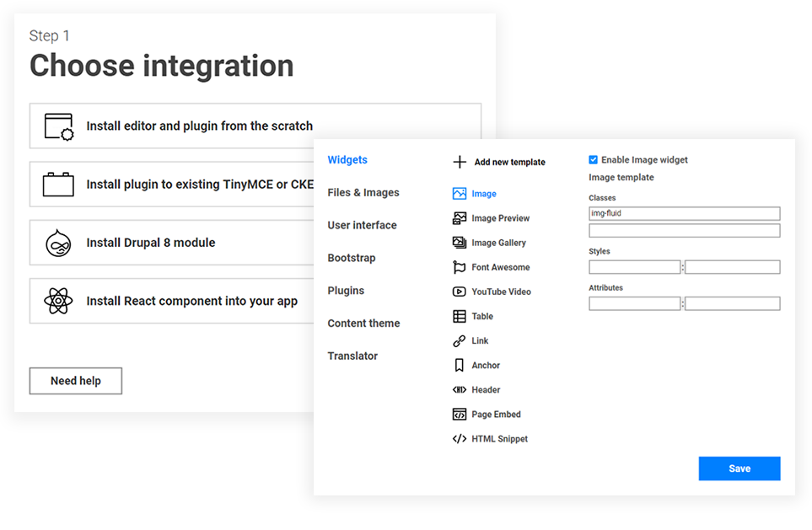Select the Image Gallery widget icon
The height and width of the screenshot is (530, 812).
(x=460, y=243)
